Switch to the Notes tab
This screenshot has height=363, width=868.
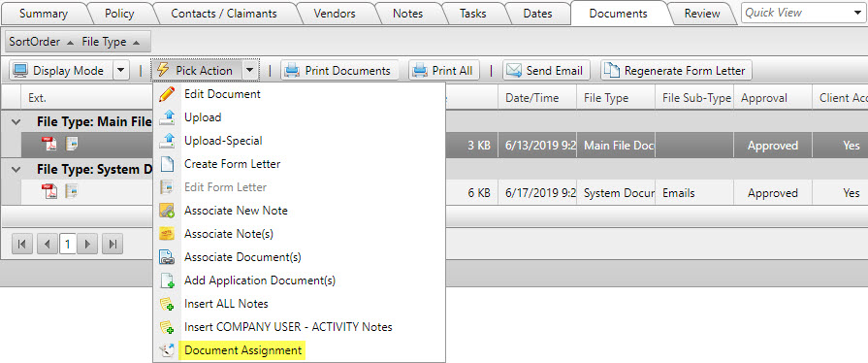click(x=407, y=14)
